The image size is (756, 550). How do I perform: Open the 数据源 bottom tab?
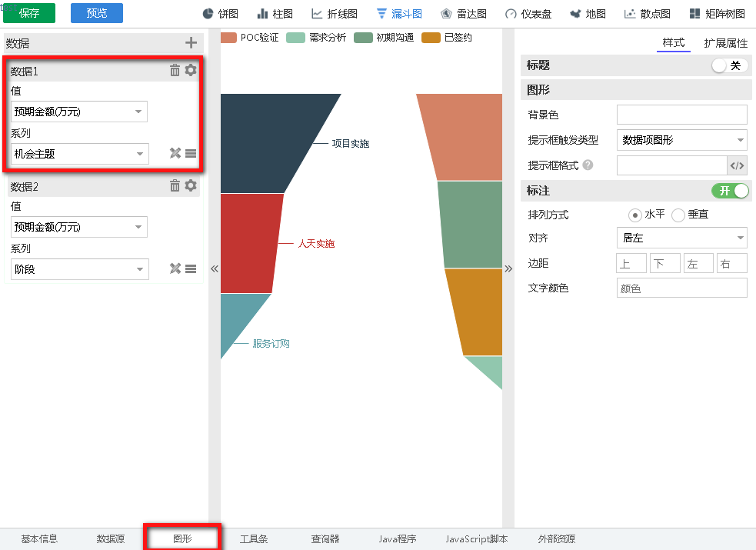111,539
